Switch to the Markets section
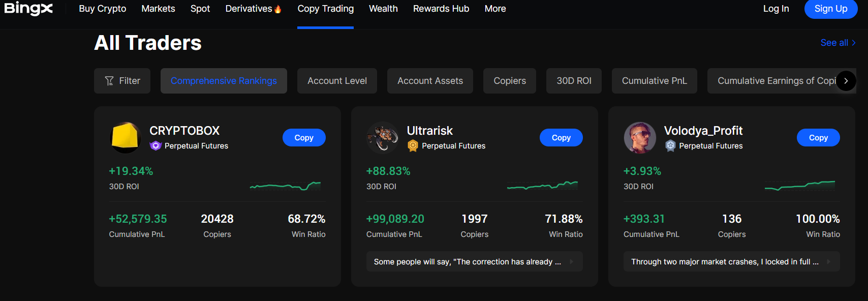This screenshot has width=868, height=301. [158, 9]
